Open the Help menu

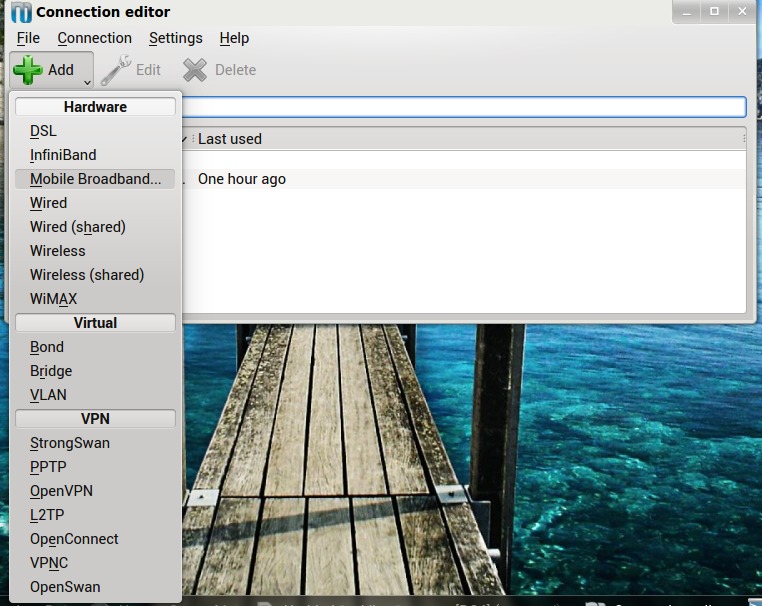coord(234,38)
